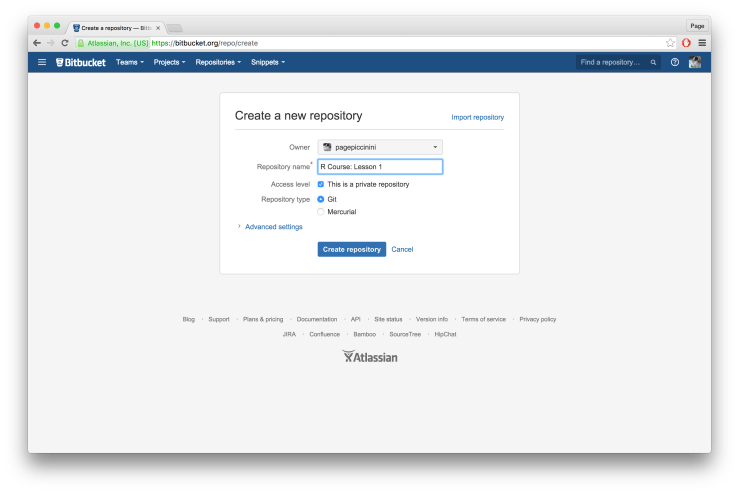Open the Import repository link

477,117
